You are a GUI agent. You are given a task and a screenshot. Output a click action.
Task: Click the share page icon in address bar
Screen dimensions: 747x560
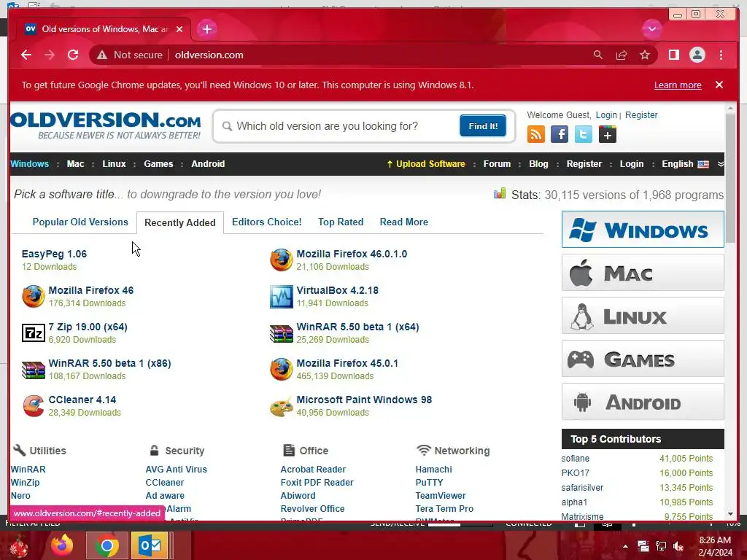(x=622, y=55)
